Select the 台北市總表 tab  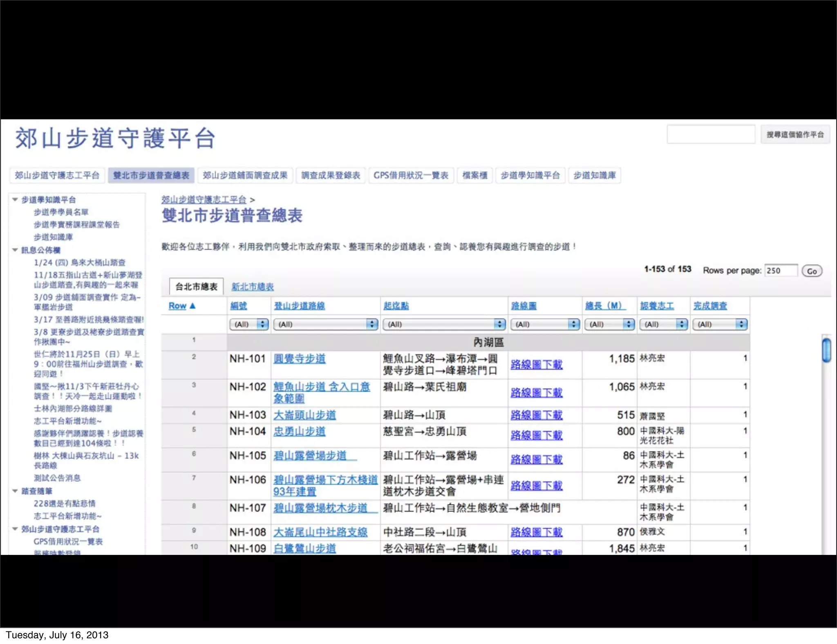[196, 287]
